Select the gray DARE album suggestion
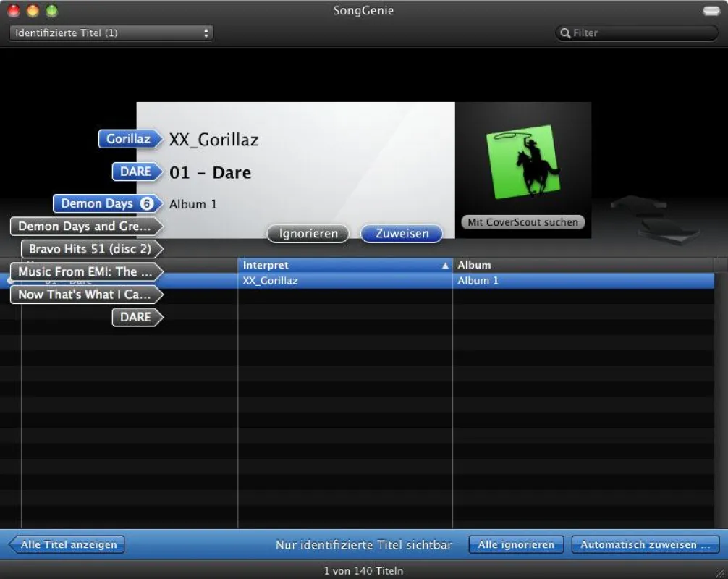Viewport: 728px width, 579px height. tap(137, 317)
